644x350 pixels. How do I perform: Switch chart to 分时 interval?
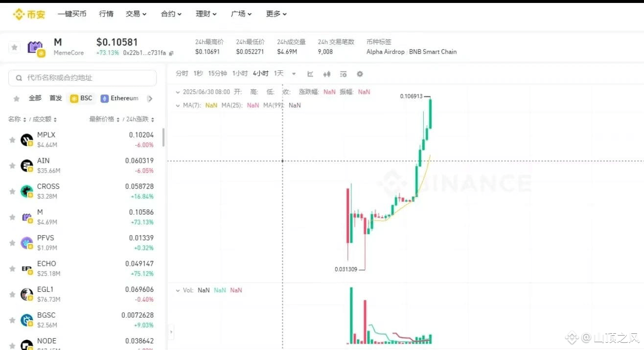182,73
